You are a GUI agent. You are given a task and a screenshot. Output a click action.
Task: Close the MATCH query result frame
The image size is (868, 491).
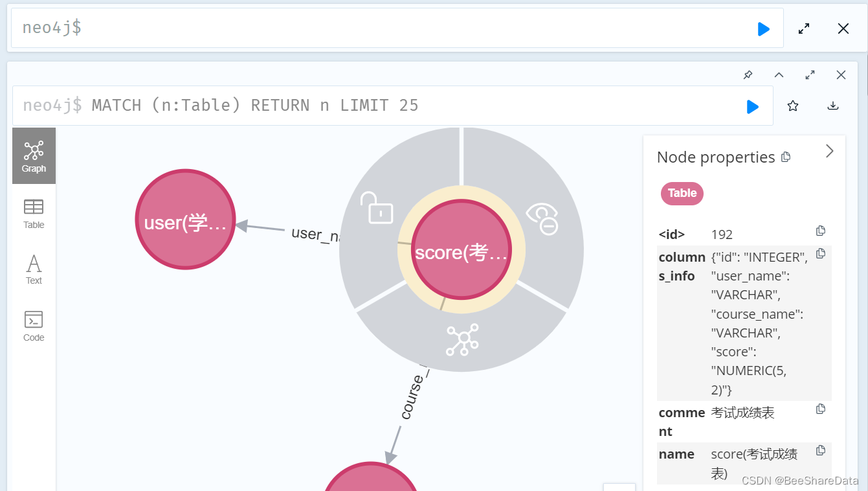pos(841,75)
